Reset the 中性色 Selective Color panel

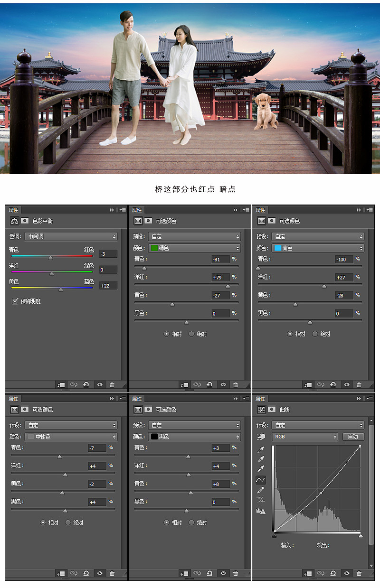[86, 574]
